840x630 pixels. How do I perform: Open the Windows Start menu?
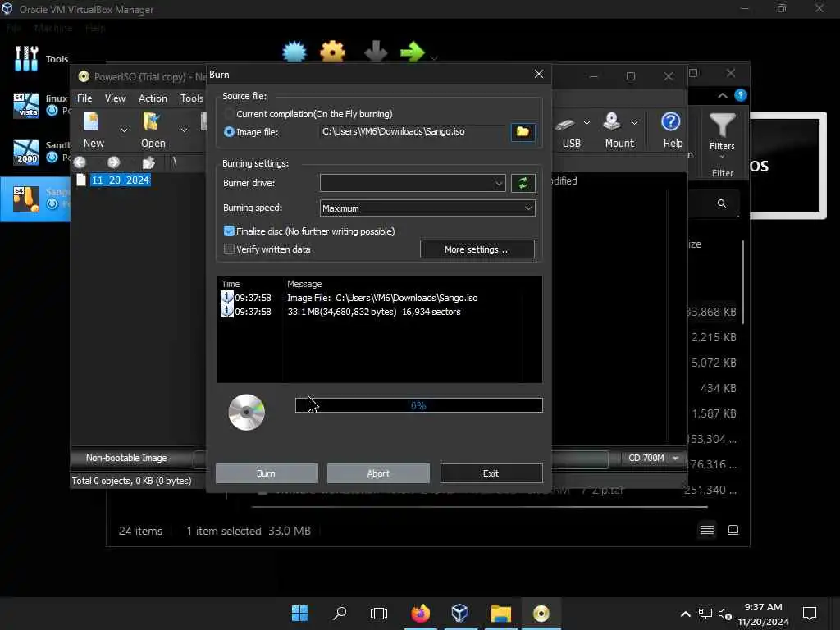point(299,613)
